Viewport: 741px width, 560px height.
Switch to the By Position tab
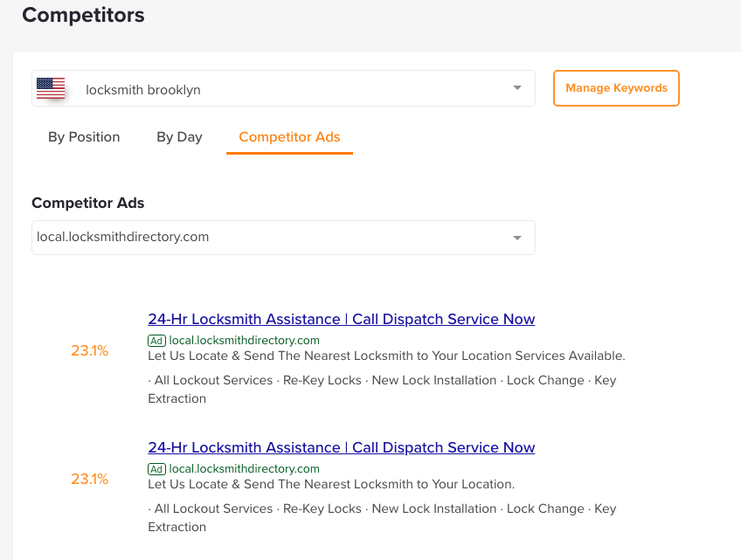pos(84,137)
